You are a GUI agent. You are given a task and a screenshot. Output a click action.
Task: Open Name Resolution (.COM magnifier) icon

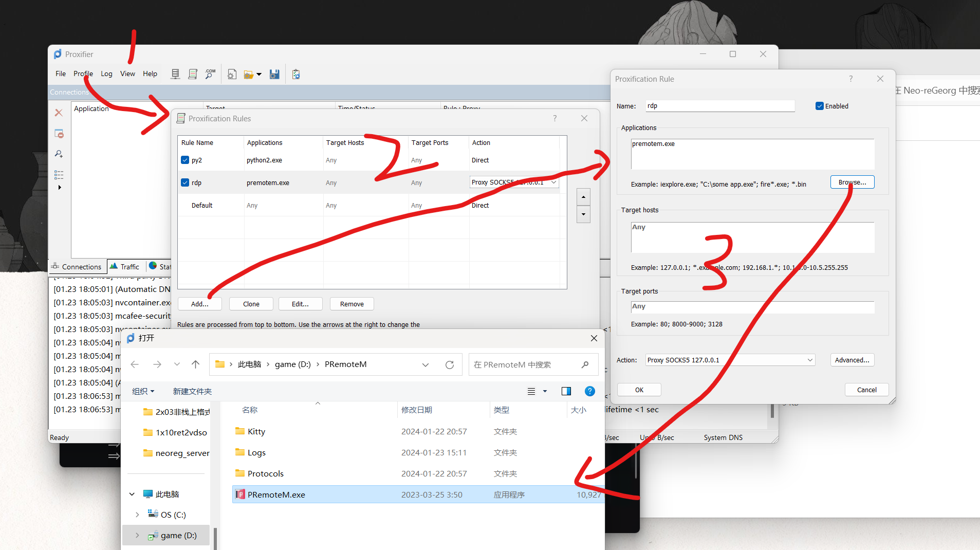point(210,74)
